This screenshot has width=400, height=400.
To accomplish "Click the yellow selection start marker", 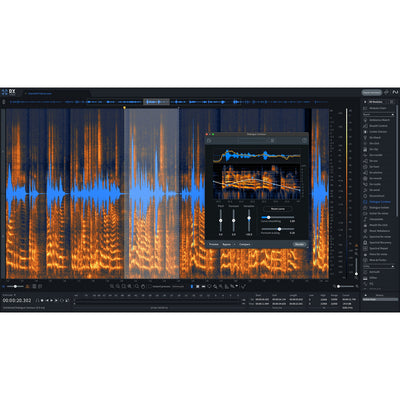I will click(124, 108).
